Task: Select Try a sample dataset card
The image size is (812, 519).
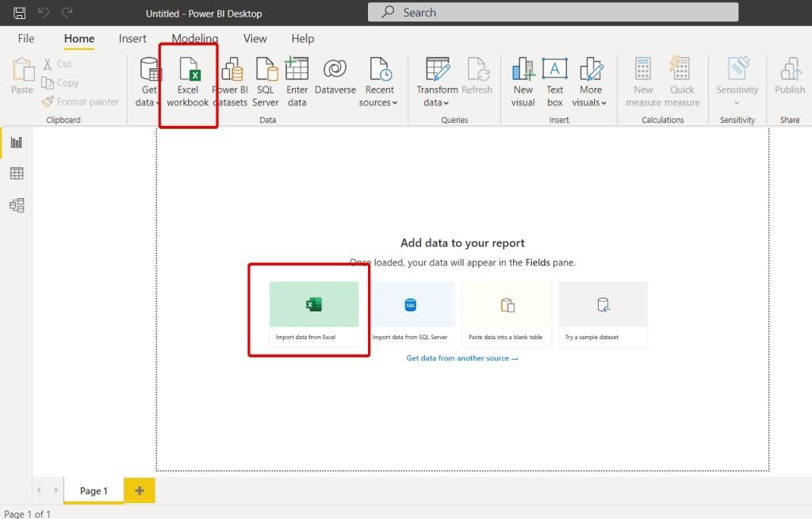Action: 603,314
